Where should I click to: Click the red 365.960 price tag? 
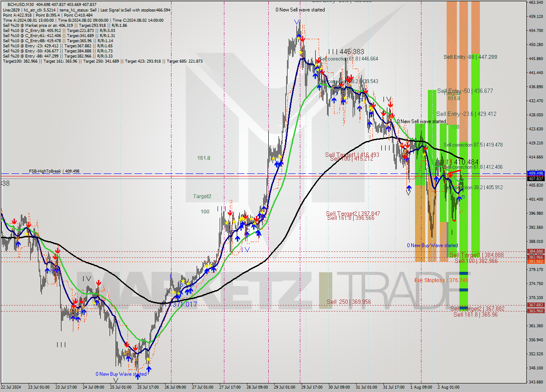tap(536, 311)
